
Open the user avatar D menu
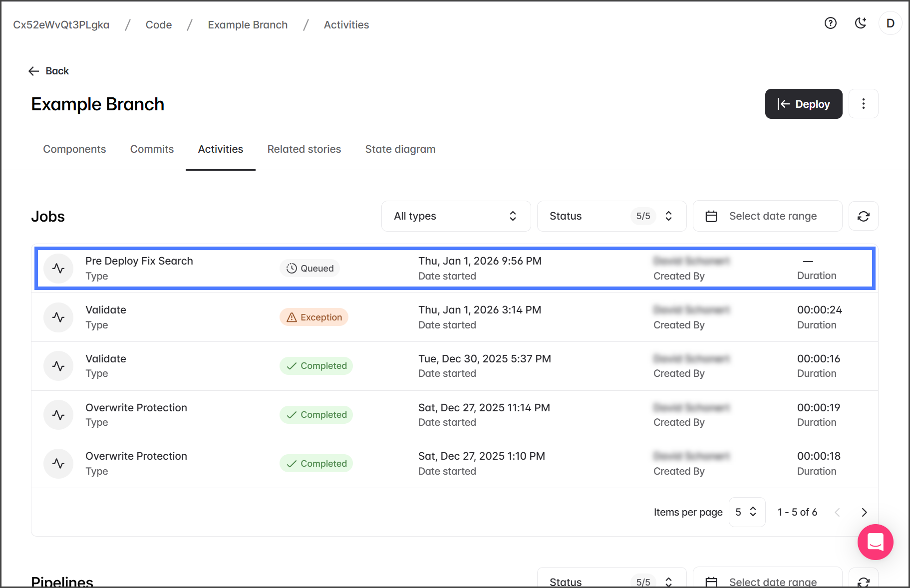point(890,23)
